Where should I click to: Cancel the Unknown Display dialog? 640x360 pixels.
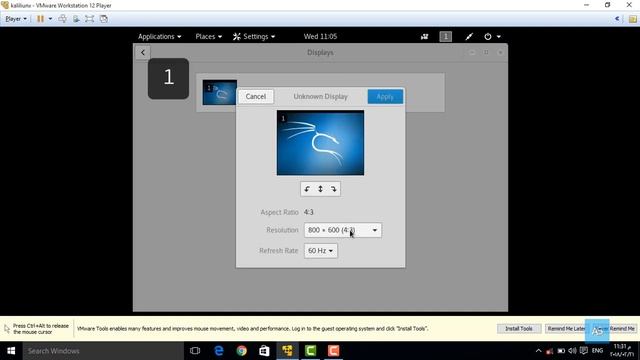coord(256,96)
